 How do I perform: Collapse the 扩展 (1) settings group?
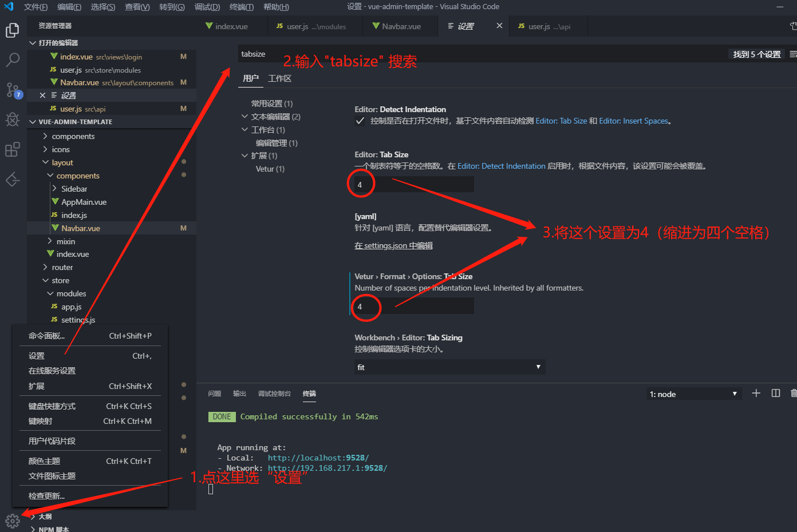click(245, 156)
